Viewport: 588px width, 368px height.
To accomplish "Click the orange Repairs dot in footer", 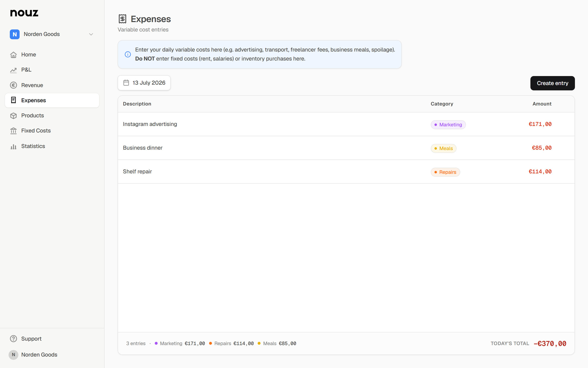I will click(x=210, y=343).
